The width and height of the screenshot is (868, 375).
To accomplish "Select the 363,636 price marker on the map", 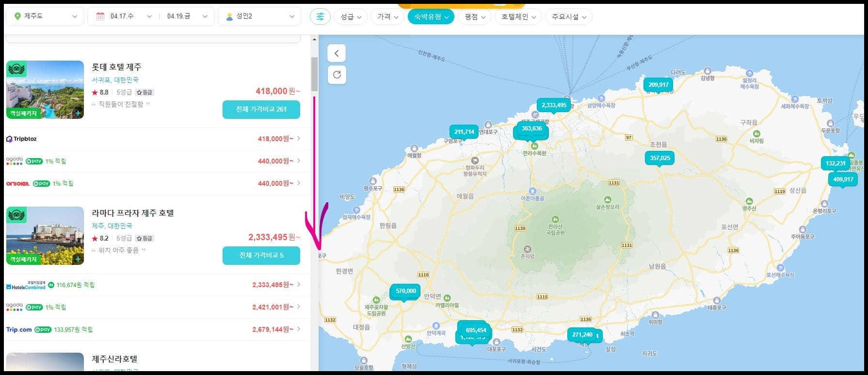I will coord(532,129).
